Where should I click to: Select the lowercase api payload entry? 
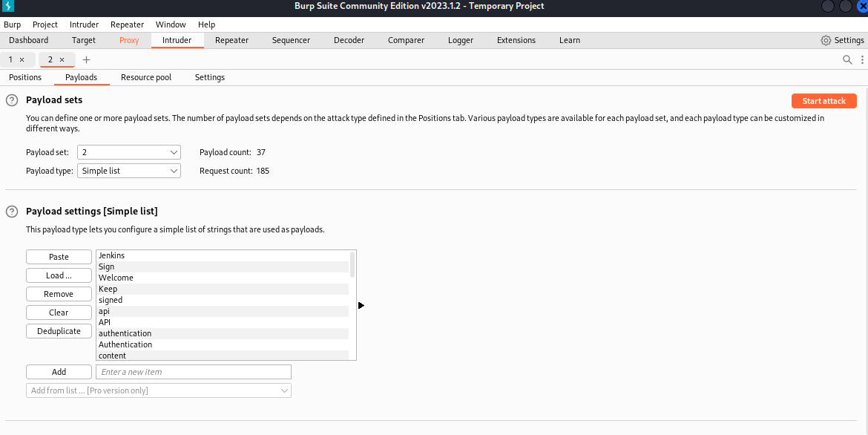click(223, 311)
